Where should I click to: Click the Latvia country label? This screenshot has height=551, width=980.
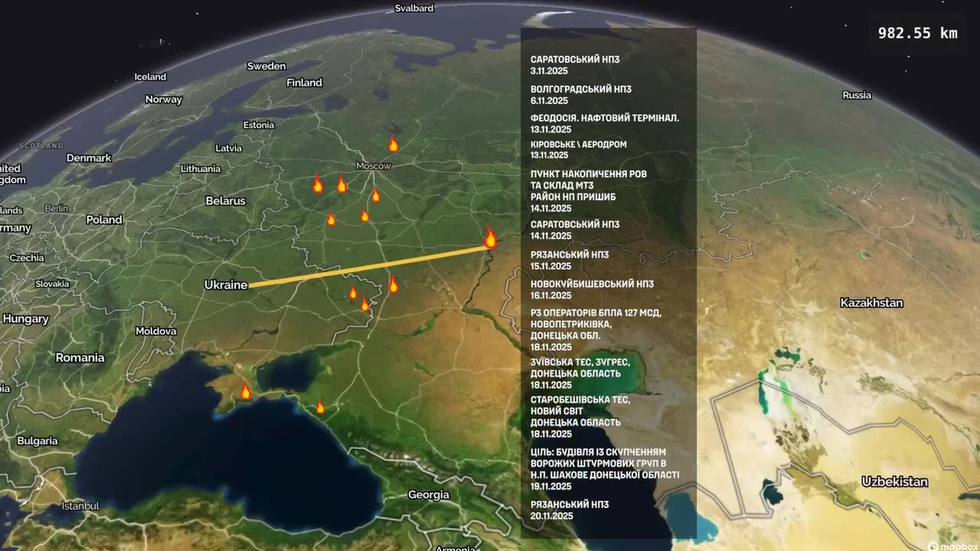click(229, 148)
